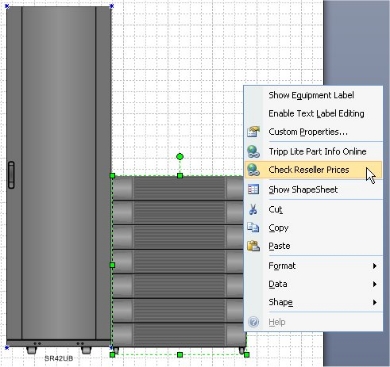Select Check Reseller Prices
Image resolution: width=390 pixels, height=367 pixels.
pyautogui.click(x=313, y=170)
